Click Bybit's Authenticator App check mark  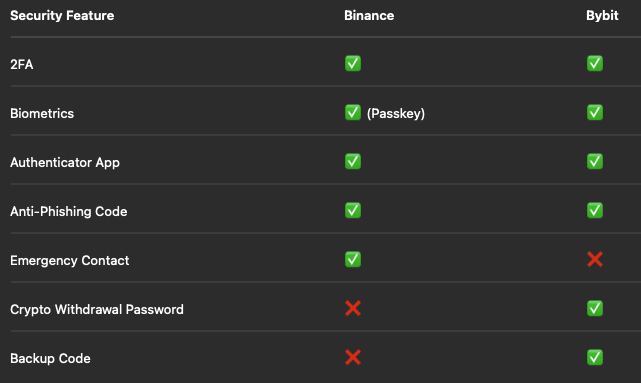click(595, 161)
